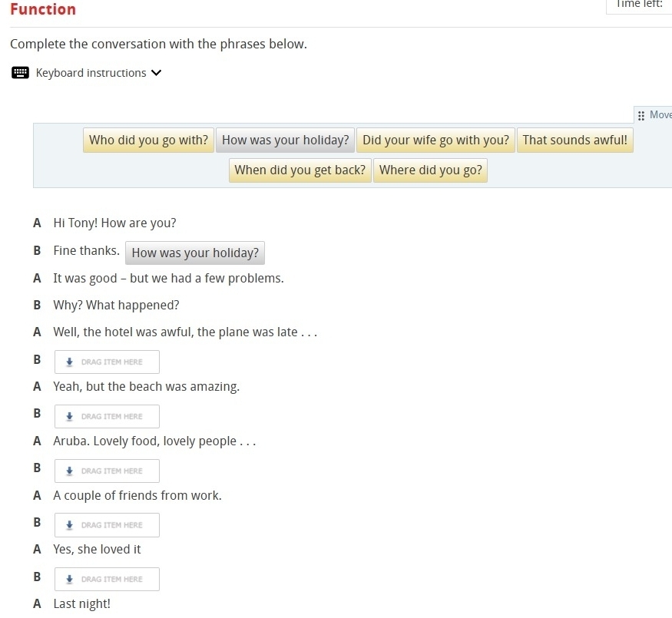Select the "How was your holiday?" phrase in word bank
Image resolution: width=672 pixels, height=618 pixels.
pos(285,140)
